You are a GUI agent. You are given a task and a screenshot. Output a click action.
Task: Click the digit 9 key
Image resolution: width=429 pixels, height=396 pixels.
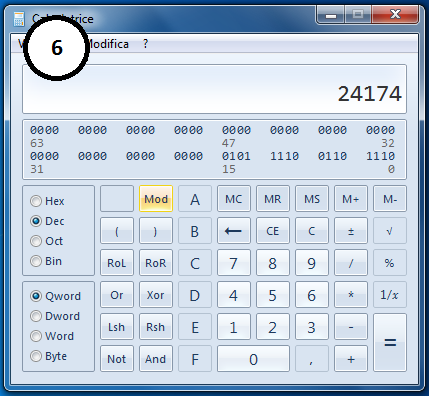(x=312, y=263)
